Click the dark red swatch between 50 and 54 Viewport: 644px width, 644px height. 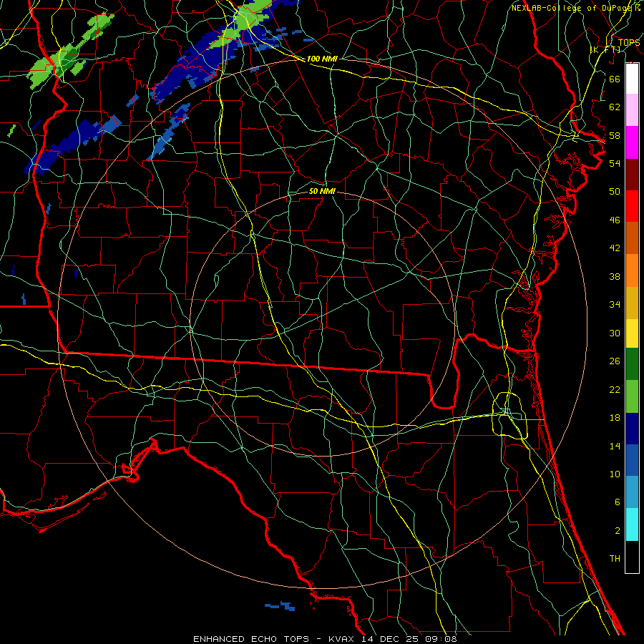click(632, 174)
